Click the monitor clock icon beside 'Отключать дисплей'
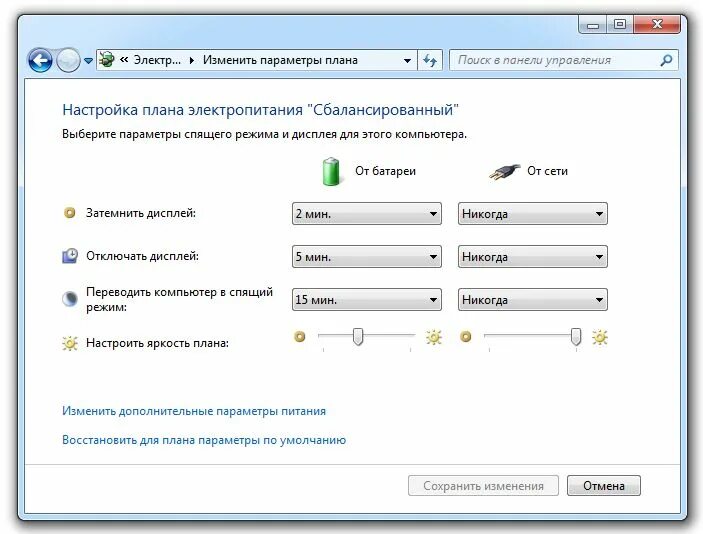The width and height of the screenshot is (703, 534). click(70, 256)
